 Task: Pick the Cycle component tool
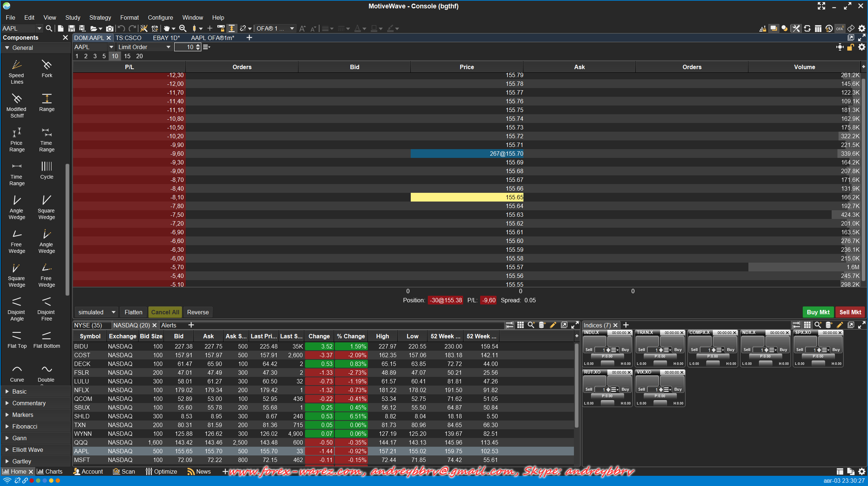coord(47,170)
